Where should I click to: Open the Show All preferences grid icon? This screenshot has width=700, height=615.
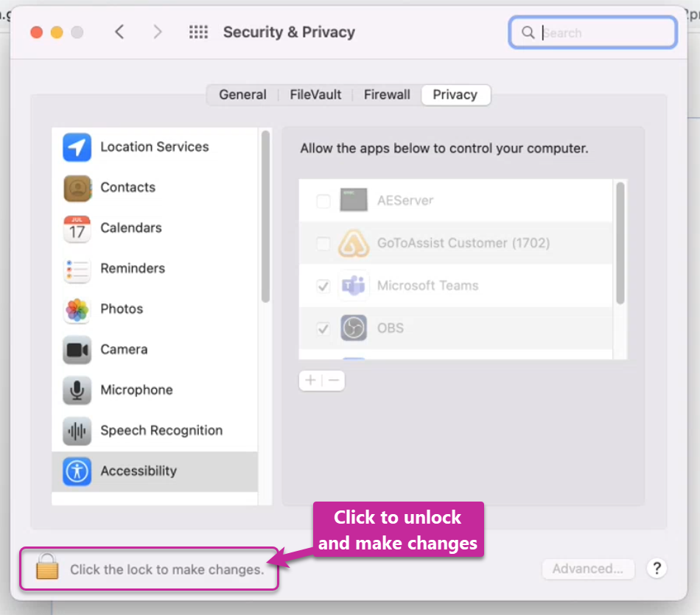click(x=198, y=32)
